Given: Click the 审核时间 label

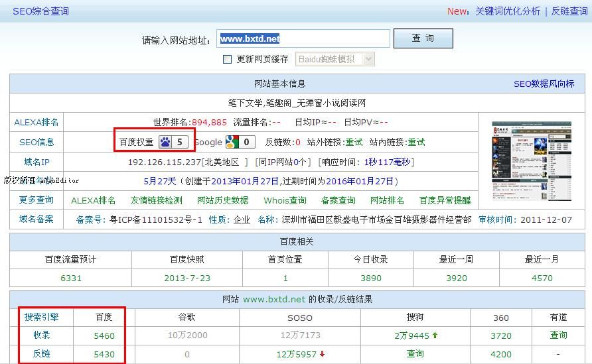Looking at the screenshot, I should [496, 219].
